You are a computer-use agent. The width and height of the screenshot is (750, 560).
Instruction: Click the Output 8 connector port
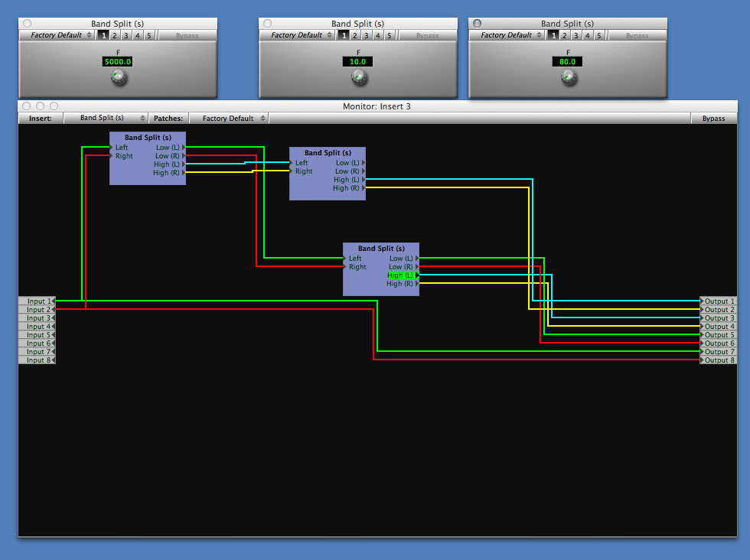(719, 360)
